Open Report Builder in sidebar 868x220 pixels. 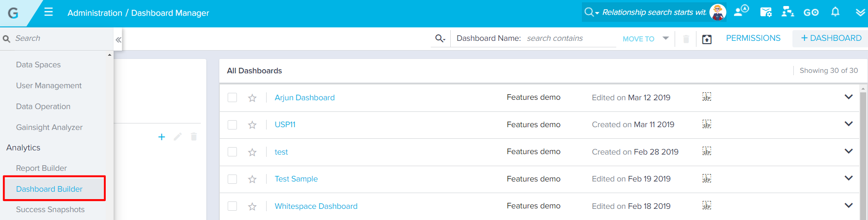pos(41,168)
